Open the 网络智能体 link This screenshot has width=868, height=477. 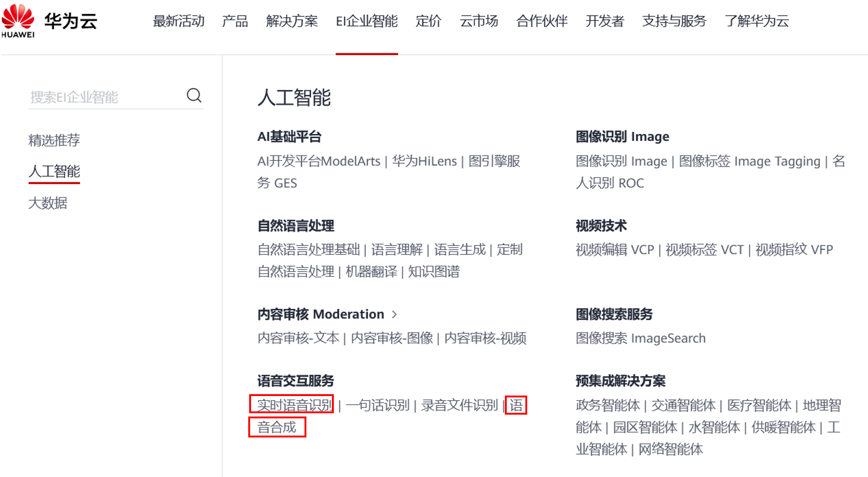point(670,449)
